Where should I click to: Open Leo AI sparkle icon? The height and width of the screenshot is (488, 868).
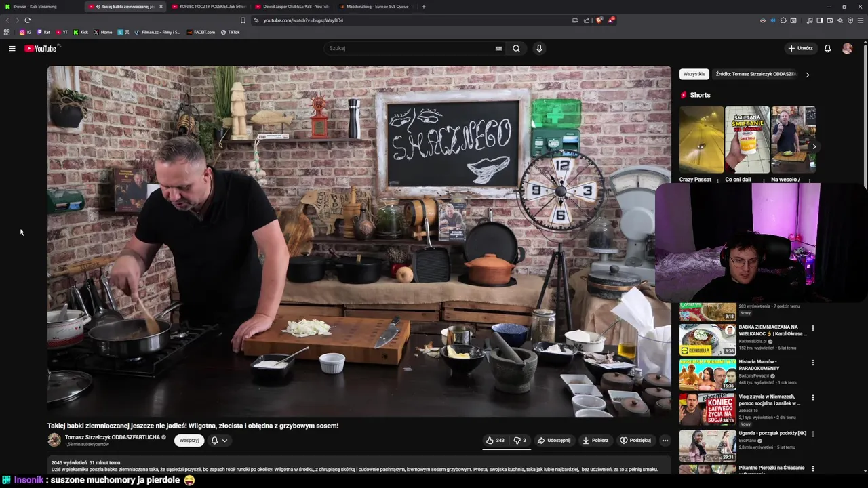pyautogui.click(x=840, y=20)
